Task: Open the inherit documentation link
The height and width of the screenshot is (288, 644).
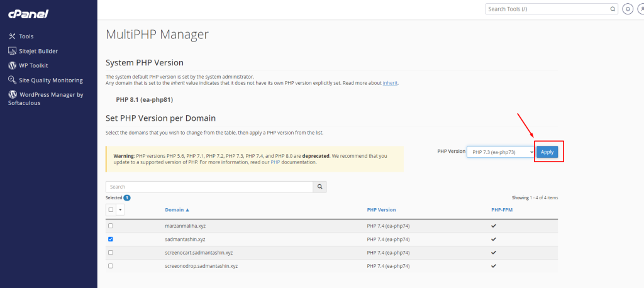Action: point(390,83)
